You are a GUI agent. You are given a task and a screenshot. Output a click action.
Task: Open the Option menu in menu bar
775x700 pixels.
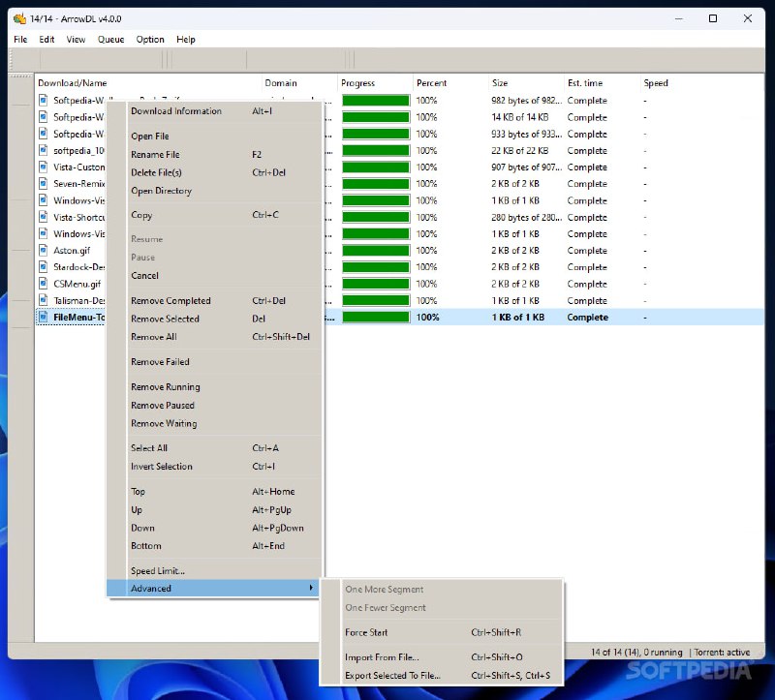click(150, 40)
